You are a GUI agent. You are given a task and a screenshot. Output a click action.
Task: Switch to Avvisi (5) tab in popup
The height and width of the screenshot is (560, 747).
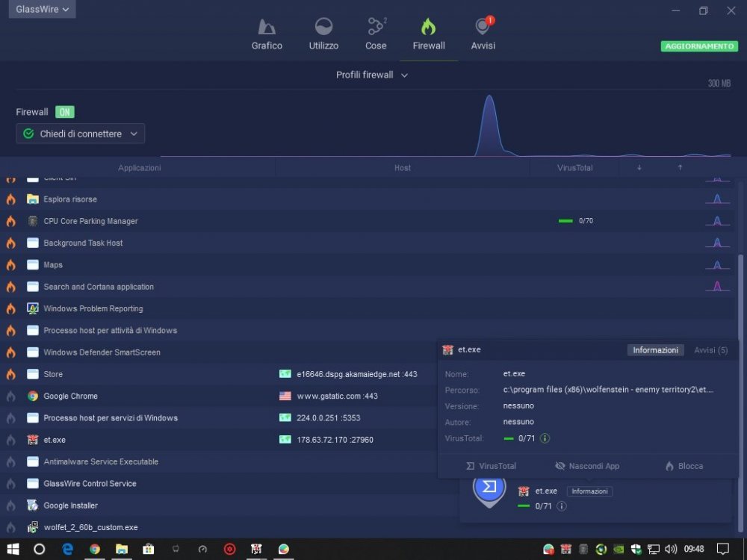[711, 350]
